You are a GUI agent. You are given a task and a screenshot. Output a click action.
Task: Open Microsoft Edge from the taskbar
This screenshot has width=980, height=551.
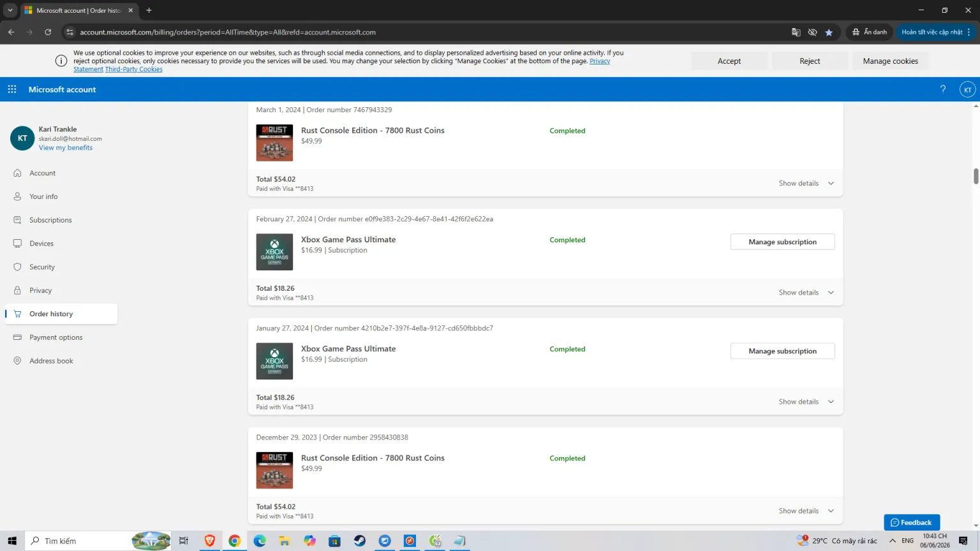coord(260,541)
